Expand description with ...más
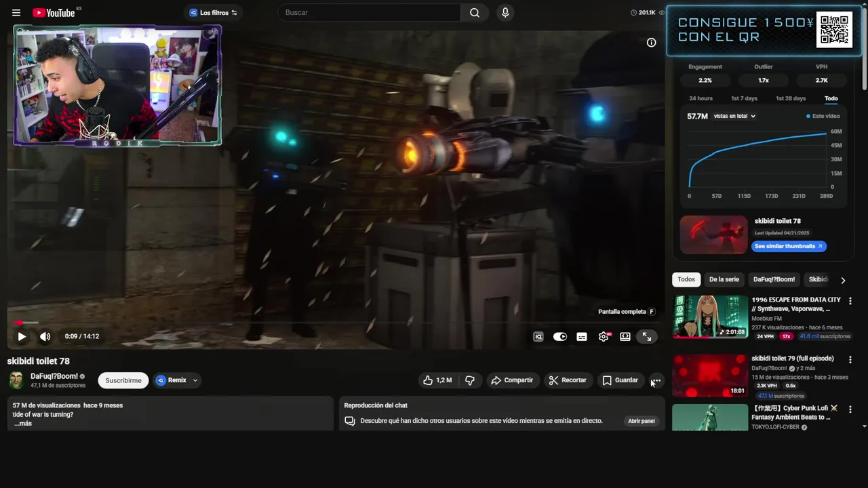The image size is (868, 488). pos(23,424)
